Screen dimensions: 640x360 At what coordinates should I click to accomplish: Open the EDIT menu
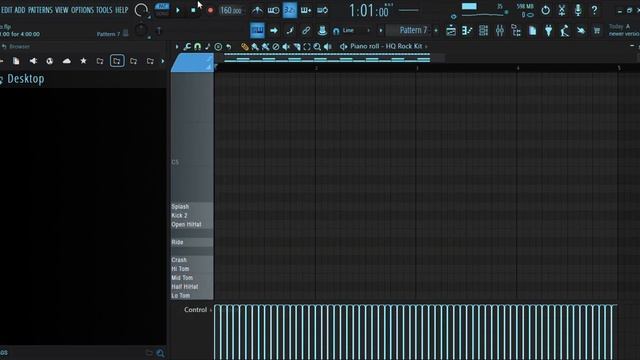coord(7,10)
